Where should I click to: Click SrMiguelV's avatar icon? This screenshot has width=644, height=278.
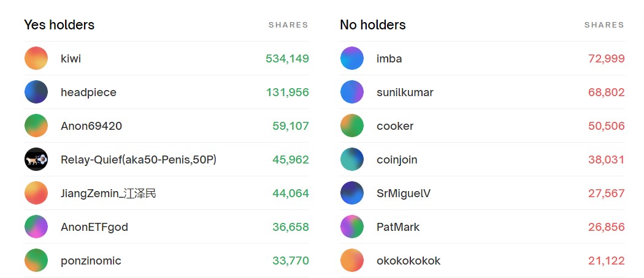[x=352, y=193]
